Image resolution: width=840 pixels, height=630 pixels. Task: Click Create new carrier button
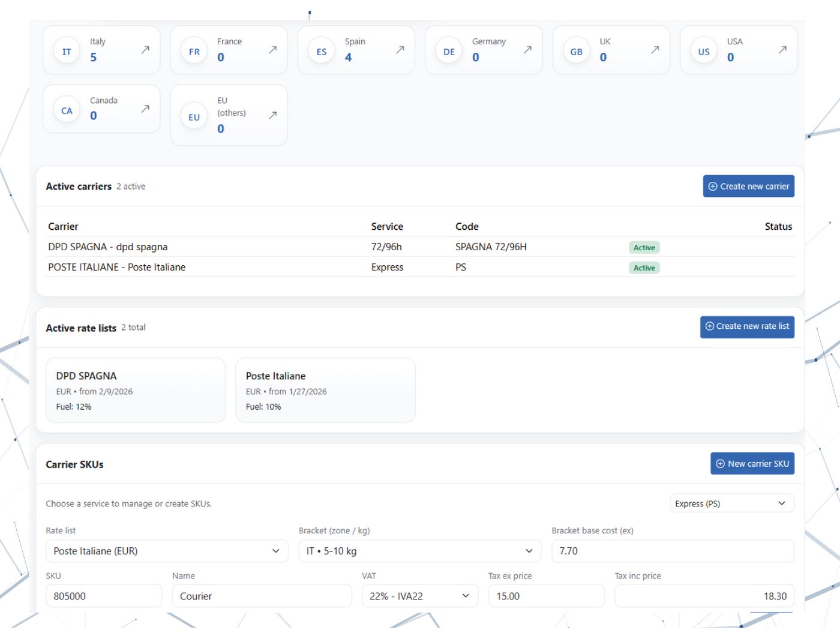tap(749, 186)
